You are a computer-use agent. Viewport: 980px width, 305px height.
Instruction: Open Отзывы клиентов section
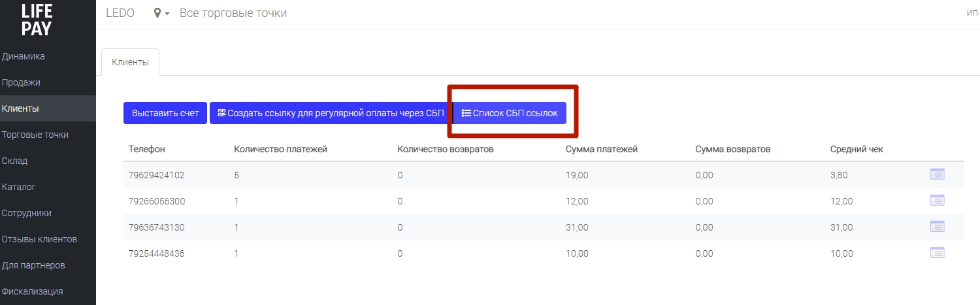39,239
